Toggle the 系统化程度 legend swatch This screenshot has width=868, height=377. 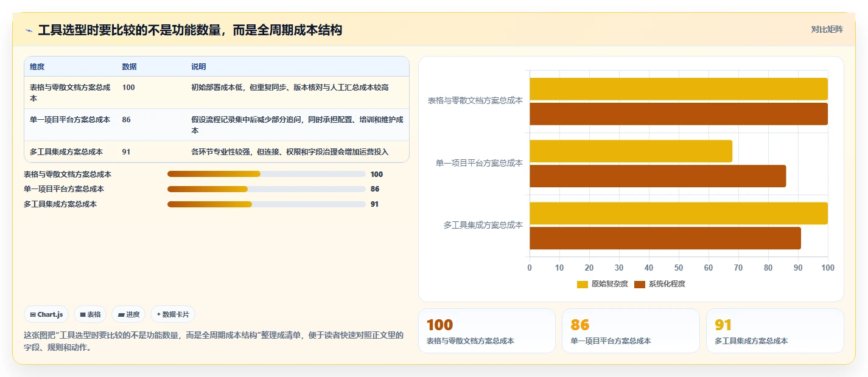pos(640,284)
